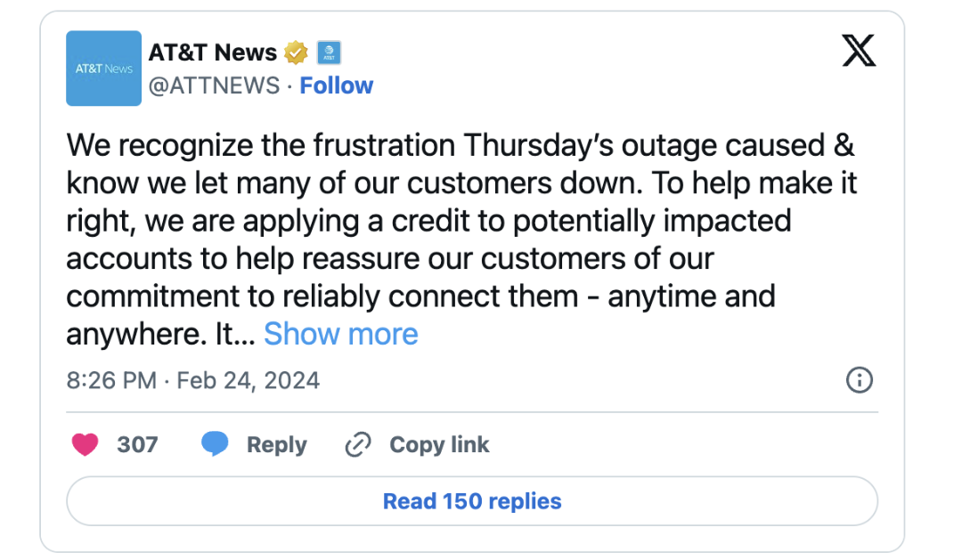Click the small AT&T affiliate badge
This screenshot has height=560, width=962.
329,53
